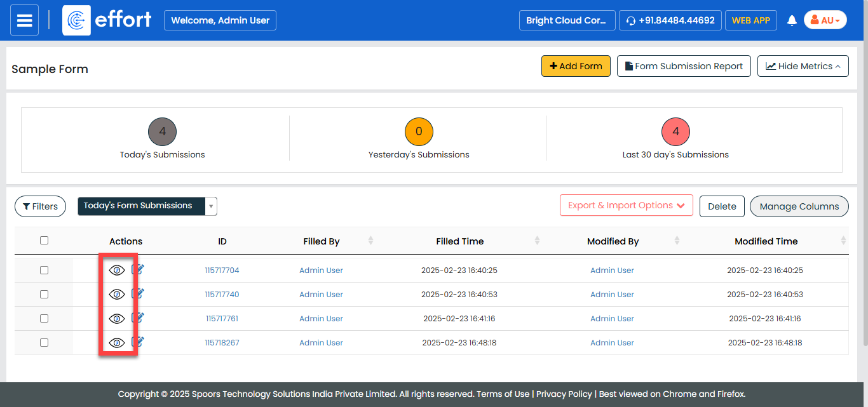Viewport: 868px width, 407px height.
Task: Click the Add Form button
Action: [576, 66]
